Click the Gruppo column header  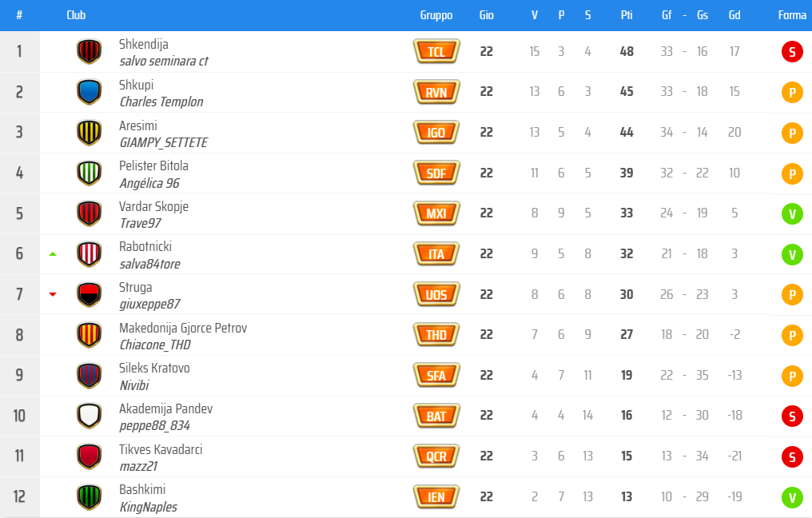pyautogui.click(x=436, y=14)
